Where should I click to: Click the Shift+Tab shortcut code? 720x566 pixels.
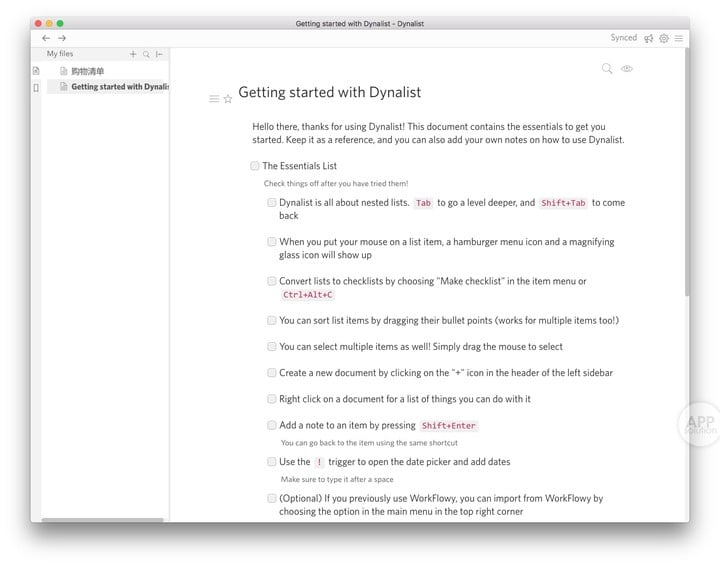pos(563,203)
